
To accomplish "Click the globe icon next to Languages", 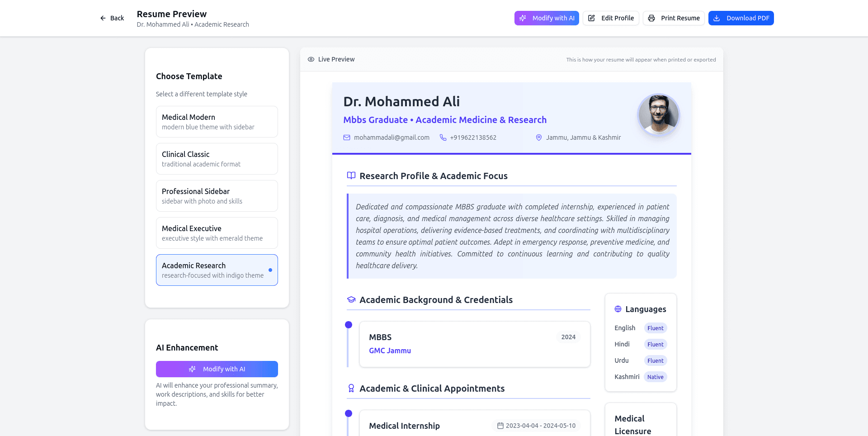I will click(x=618, y=309).
